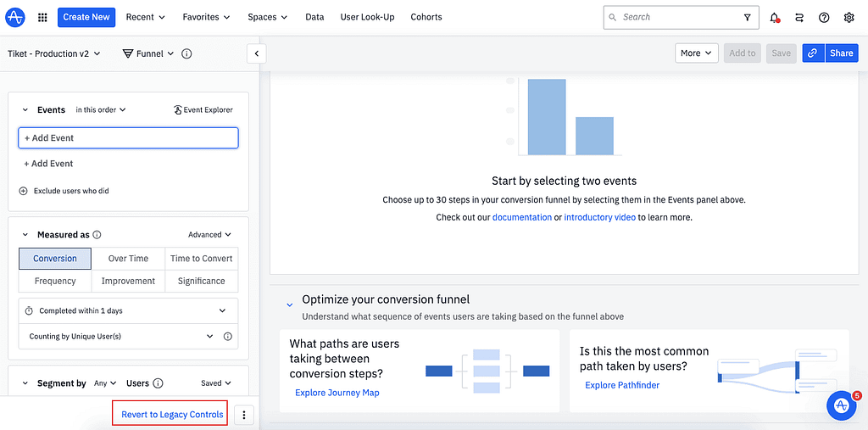This screenshot has width=868, height=430.
Task: Select the Over Time measurement tab
Action: (x=129, y=259)
